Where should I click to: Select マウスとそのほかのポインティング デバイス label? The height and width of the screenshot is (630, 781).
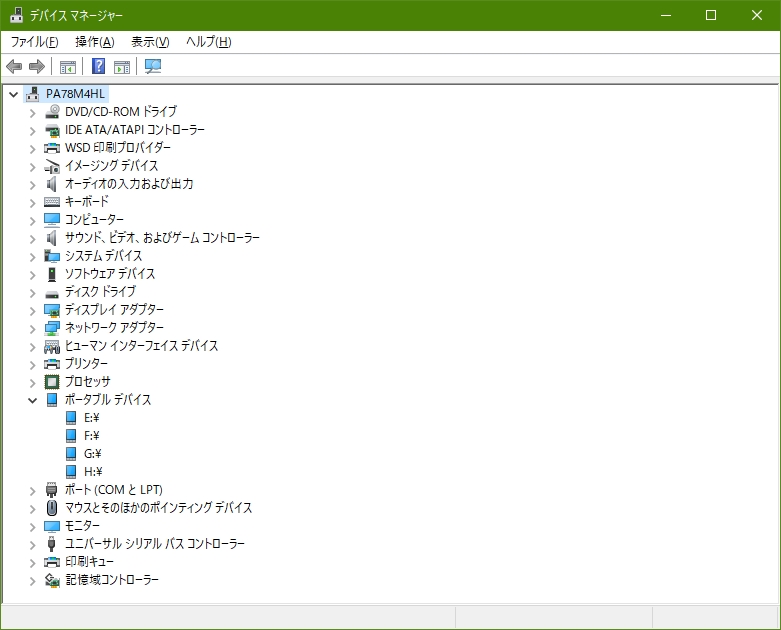(x=158, y=507)
